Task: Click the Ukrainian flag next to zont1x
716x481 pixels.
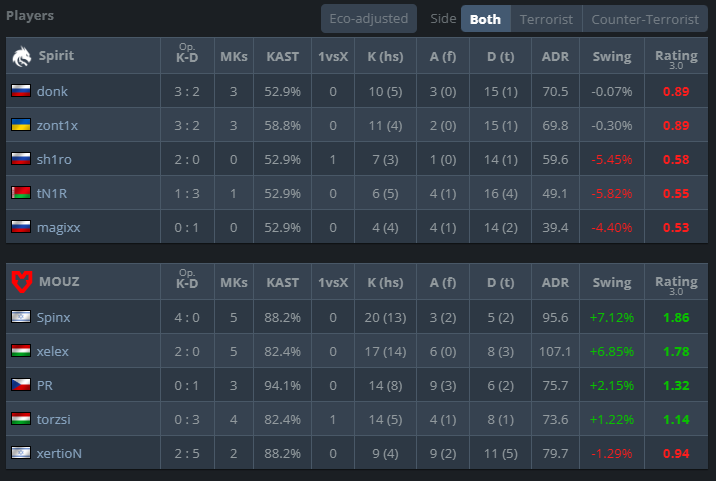Action: 21,125
